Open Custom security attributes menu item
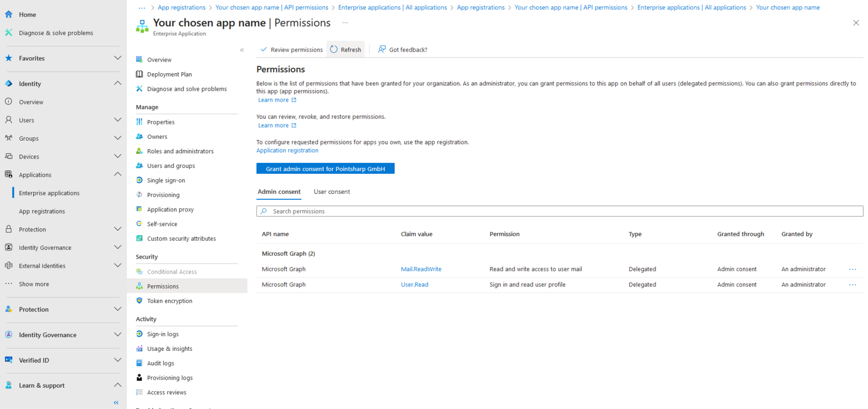The width and height of the screenshot is (868, 409). (181, 239)
